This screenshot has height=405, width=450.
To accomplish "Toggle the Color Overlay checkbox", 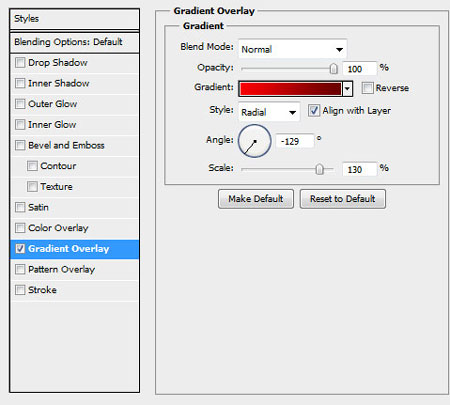I will pos(20,228).
